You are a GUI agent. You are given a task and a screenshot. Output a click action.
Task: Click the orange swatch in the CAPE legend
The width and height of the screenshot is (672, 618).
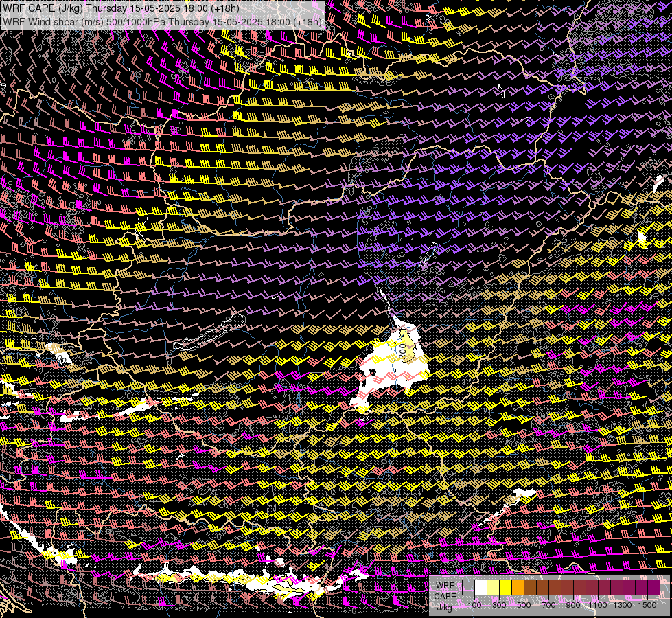coord(518,587)
